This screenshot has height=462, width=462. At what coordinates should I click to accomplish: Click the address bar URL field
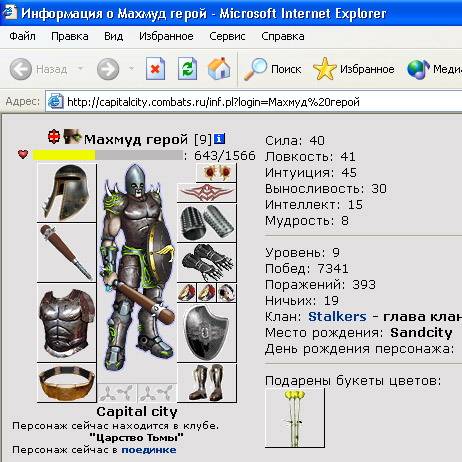253,102
